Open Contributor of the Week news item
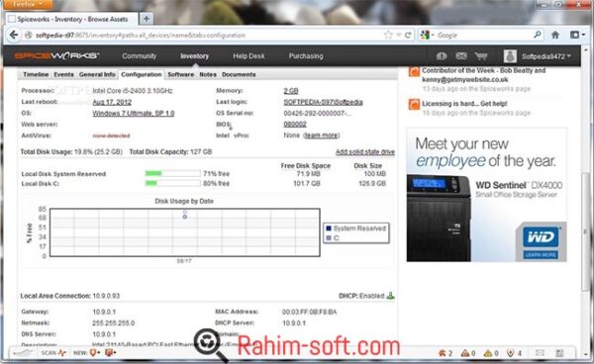 (x=483, y=75)
